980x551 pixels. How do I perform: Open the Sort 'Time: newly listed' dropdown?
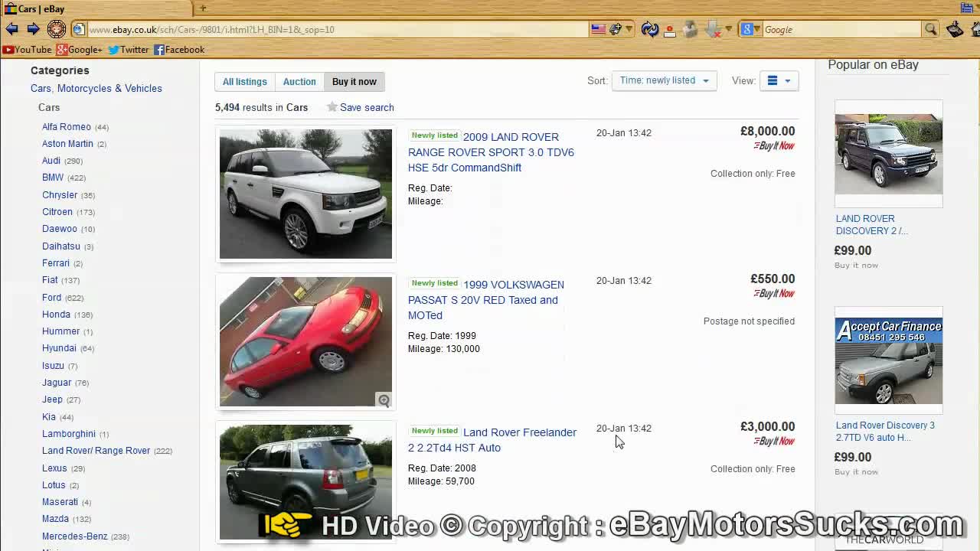(x=664, y=80)
